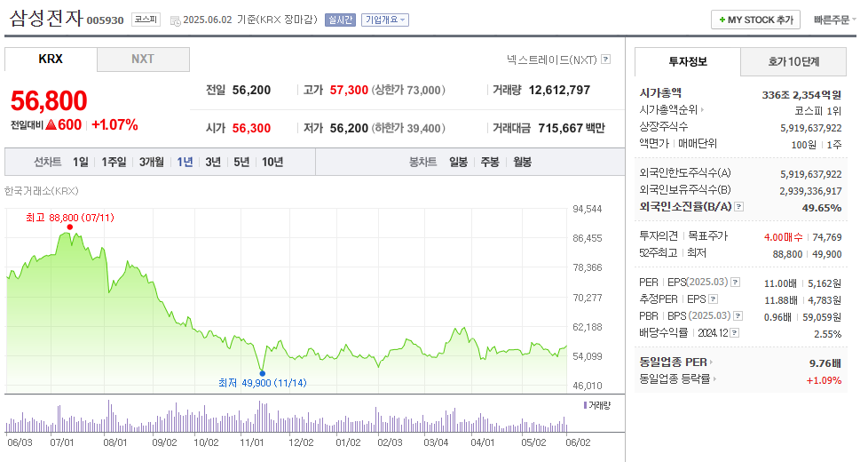Click 투자의견 value 4.00매수
The width and height of the screenshot is (868, 462).
(784, 237)
